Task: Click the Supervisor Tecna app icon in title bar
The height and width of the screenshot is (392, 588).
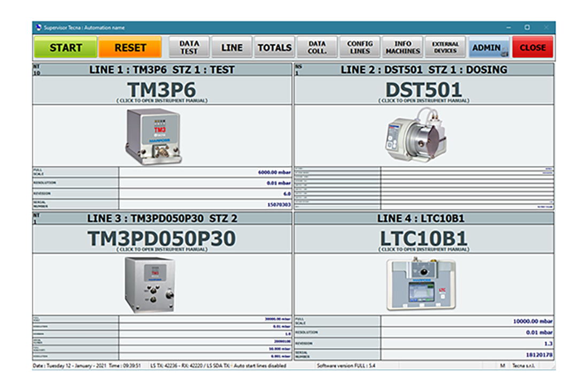Action: (38, 27)
